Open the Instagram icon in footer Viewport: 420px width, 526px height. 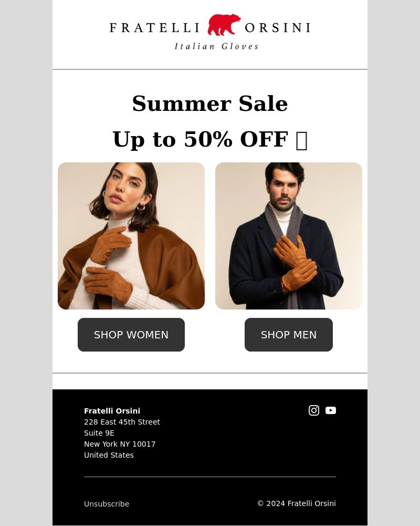tap(314, 410)
